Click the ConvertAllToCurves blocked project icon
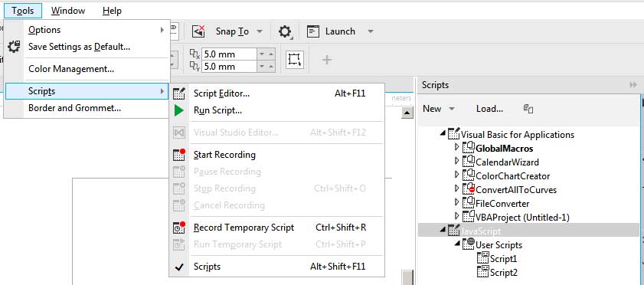This screenshot has width=644, height=285. click(468, 189)
